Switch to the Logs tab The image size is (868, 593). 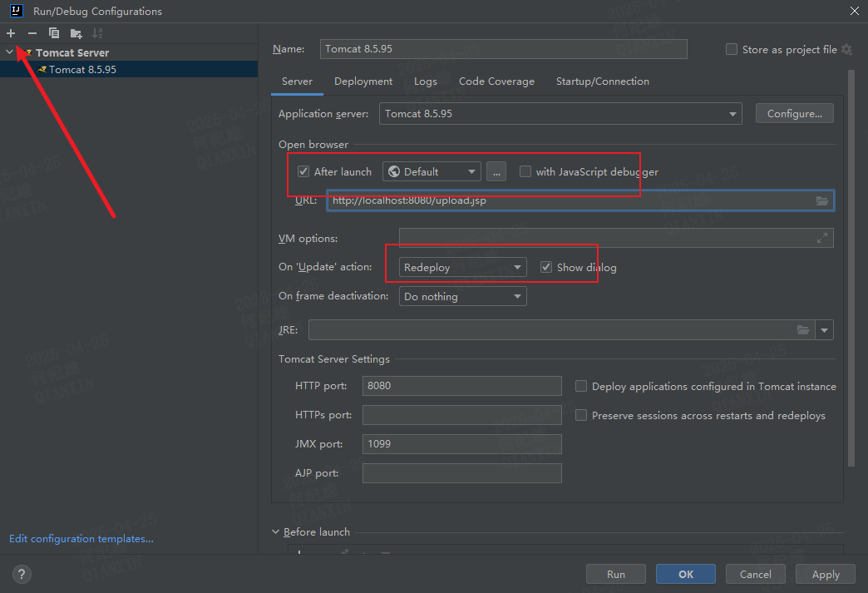click(426, 82)
